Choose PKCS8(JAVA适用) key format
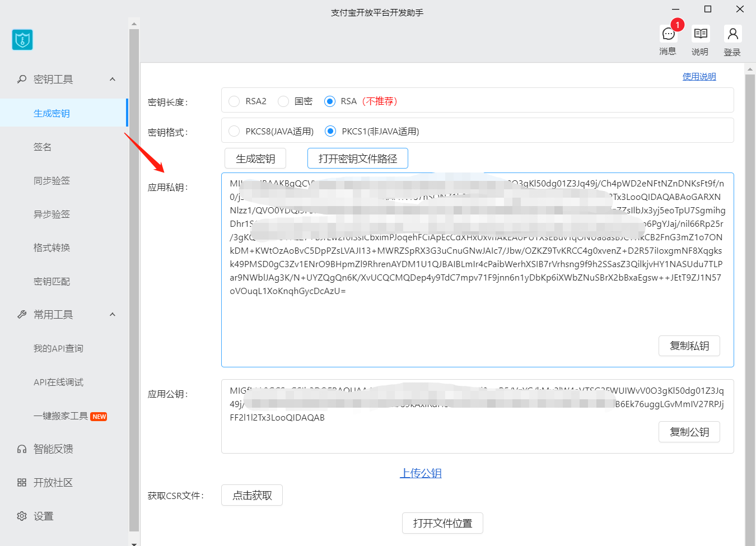Image resolution: width=756 pixels, height=546 pixels. [x=234, y=131]
